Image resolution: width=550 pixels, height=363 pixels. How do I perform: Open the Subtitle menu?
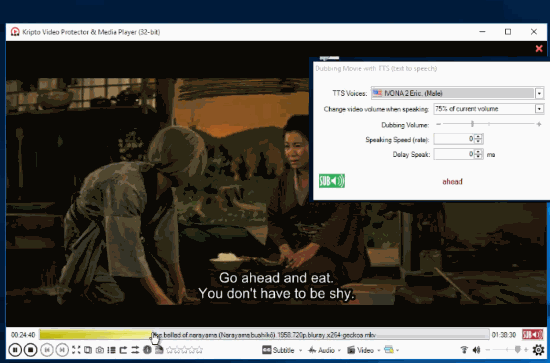pos(279,350)
